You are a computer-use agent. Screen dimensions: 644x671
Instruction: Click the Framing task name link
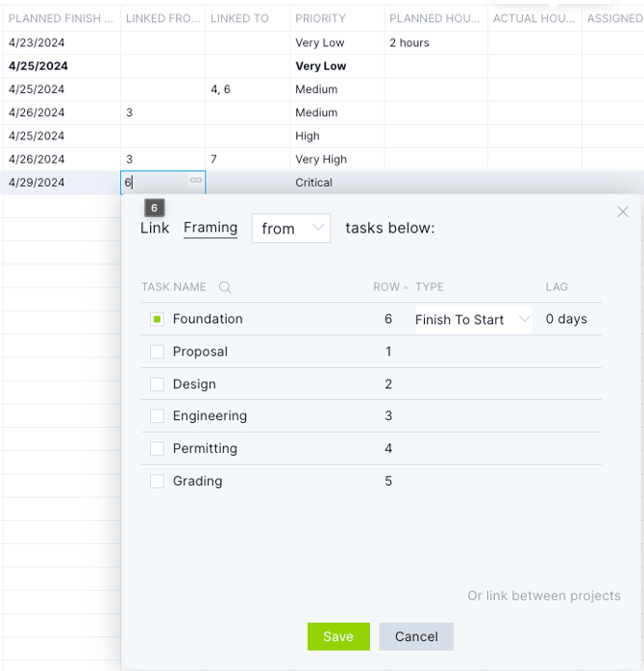pos(211,228)
